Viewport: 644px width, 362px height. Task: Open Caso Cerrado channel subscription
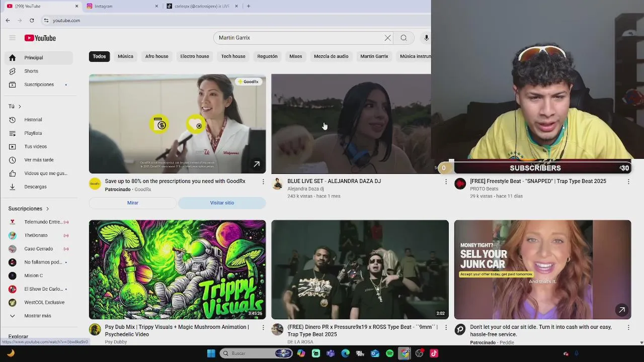point(39,249)
